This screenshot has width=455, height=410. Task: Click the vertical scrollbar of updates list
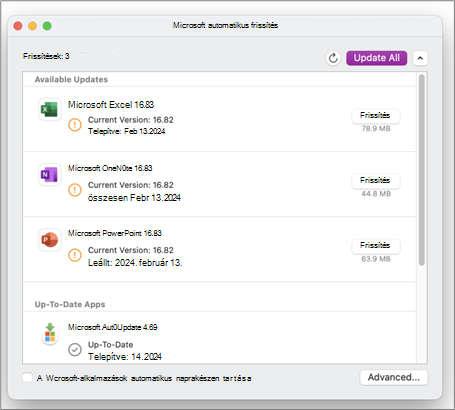click(422, 170)
